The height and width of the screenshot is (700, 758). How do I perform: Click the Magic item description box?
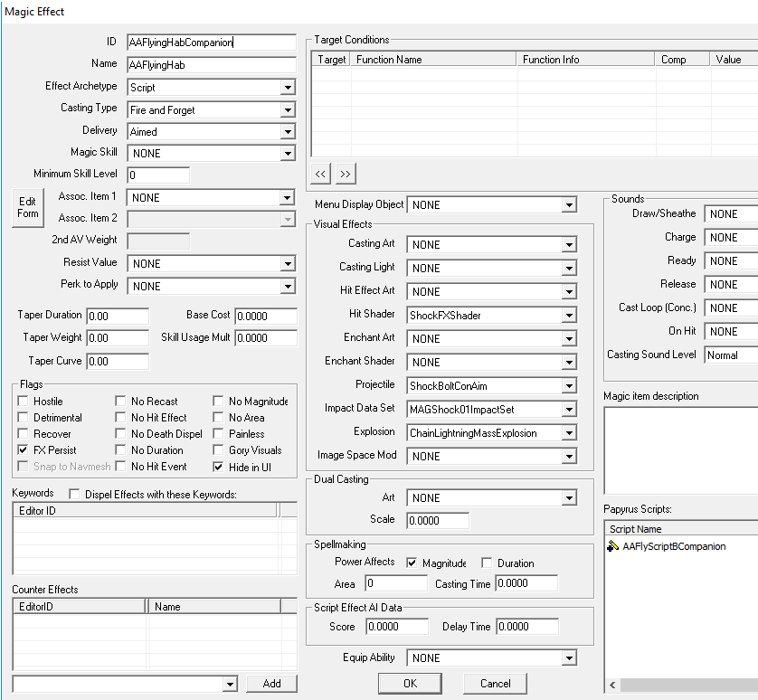click(x=681, y=450)
